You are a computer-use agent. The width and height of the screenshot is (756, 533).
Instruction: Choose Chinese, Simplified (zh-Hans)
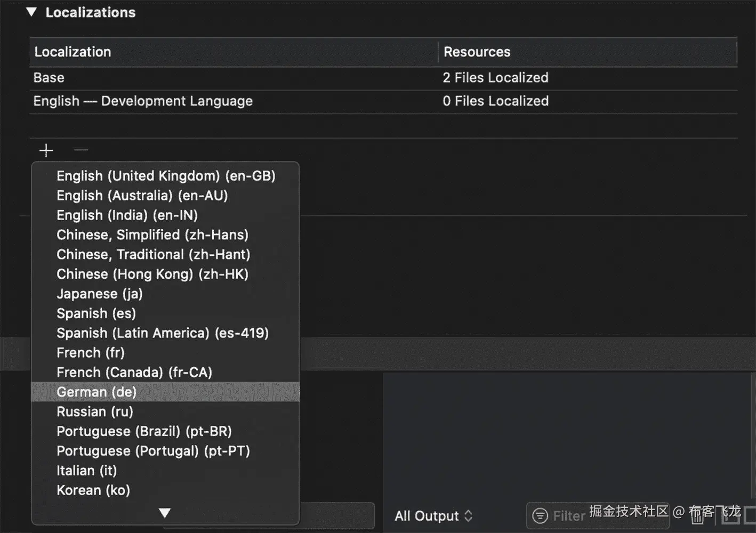152,235
